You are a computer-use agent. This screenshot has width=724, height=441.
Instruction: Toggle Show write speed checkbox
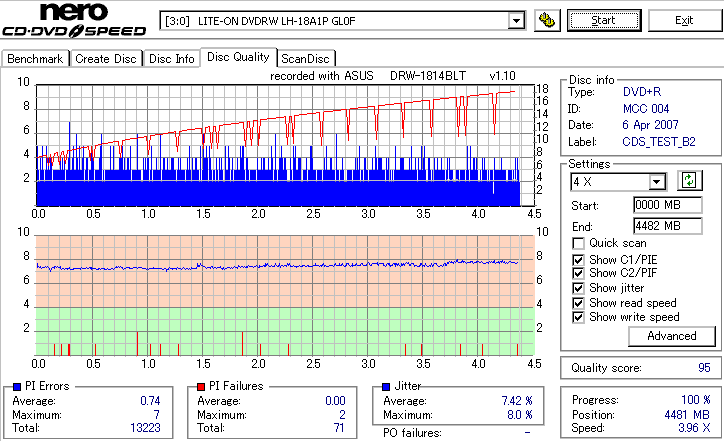coord(578,317)
